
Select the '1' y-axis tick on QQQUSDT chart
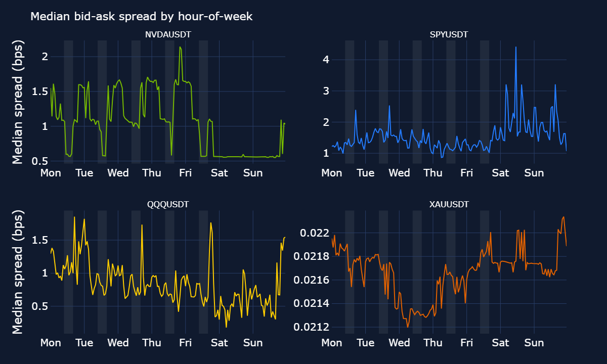point(45,272)
